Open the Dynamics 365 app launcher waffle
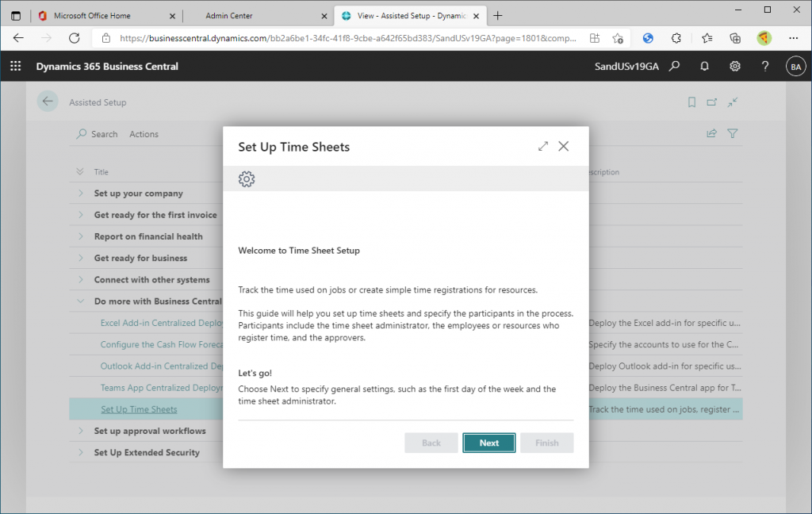Image resolution: width=812 pixels, height=514 pixels. [16, 67]
